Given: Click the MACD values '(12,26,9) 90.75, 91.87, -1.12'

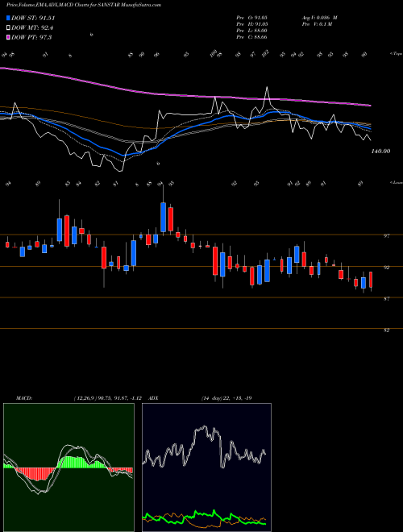Looking at the screenshot, I should coord(107,398).
